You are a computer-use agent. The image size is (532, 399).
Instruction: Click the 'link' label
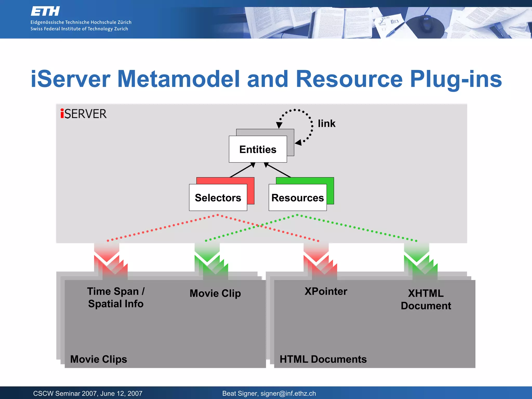[327, 124]
